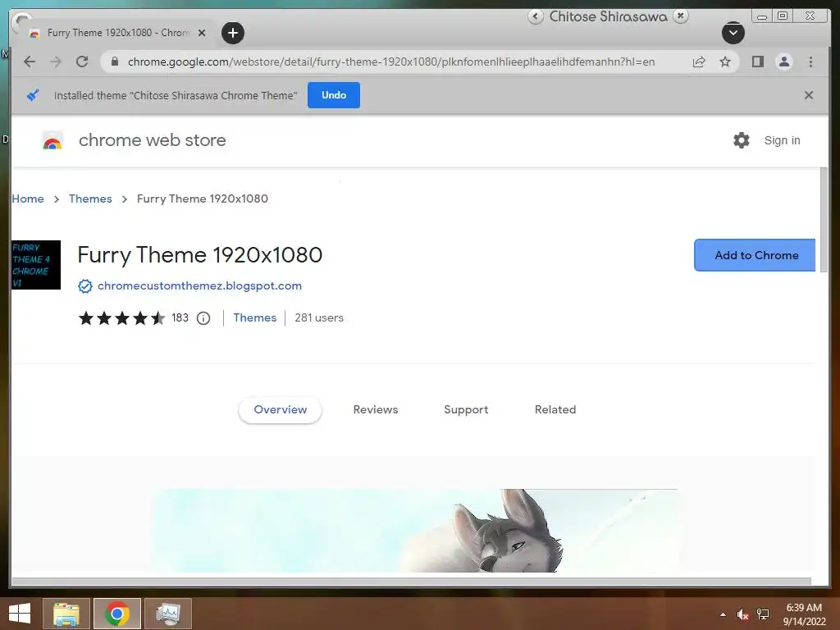Open File Explorer from the taskbar
Screen dimensions: 840x630
tap(66, 614)
